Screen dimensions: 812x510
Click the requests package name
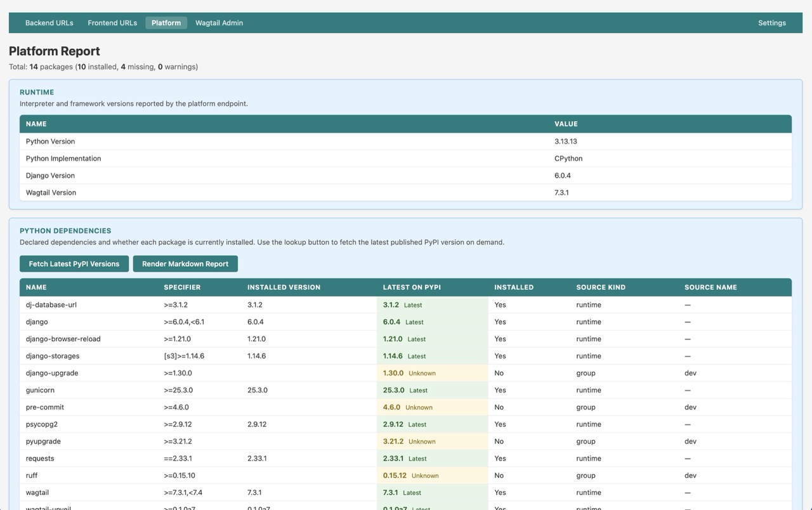tap(40, 459)
